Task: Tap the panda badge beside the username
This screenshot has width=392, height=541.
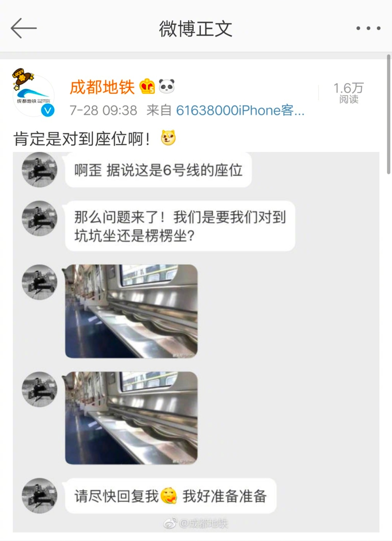Action: (167, 86)
